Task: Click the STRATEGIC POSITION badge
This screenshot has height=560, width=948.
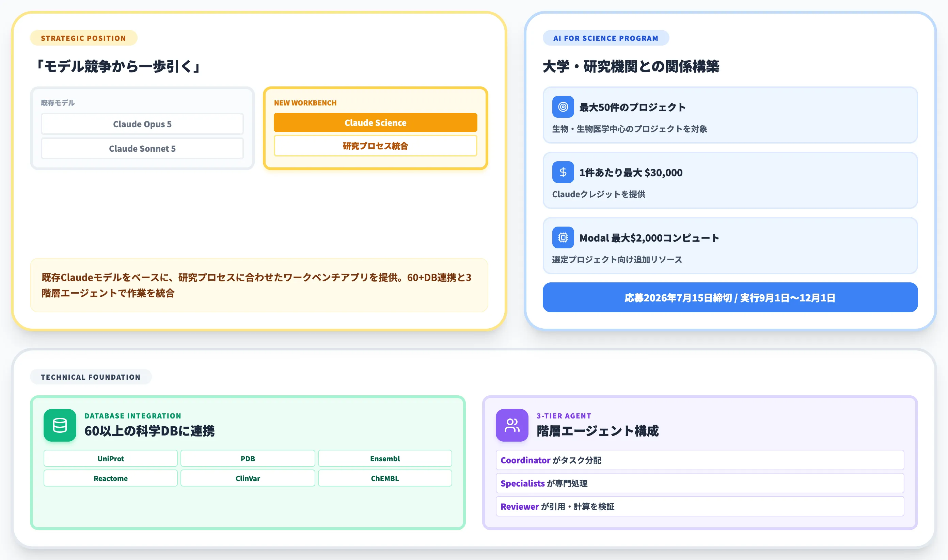Action: click(x=83, y=38)
